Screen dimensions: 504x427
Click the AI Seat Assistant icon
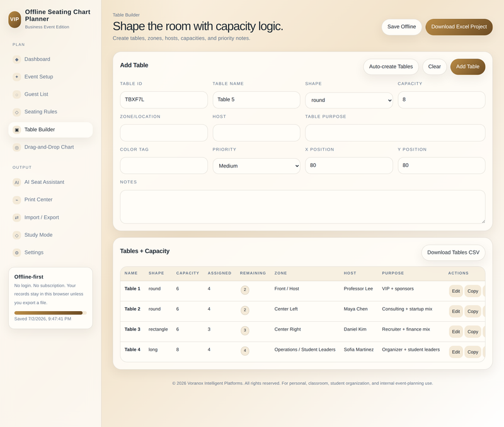click(x=17, y=182)
